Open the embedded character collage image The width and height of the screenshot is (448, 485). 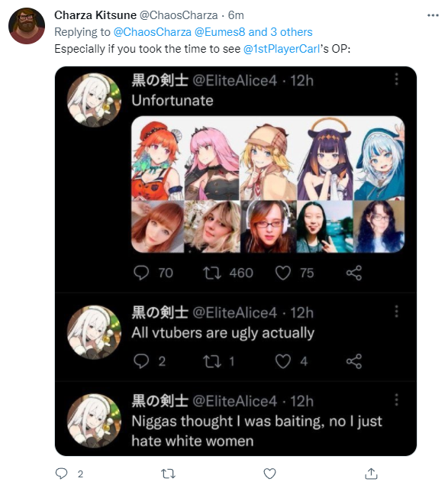pyautogui.click(x=268, y=184)
